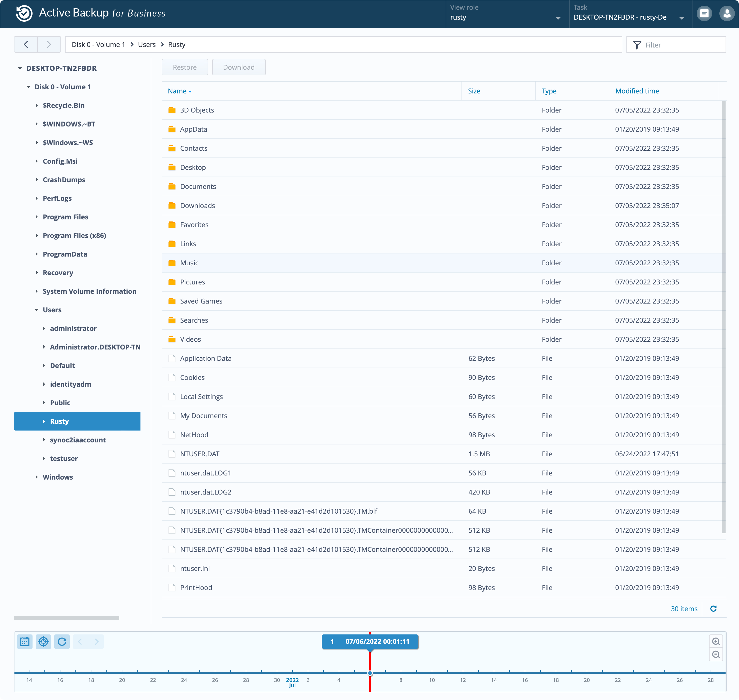
Task: Collapse the DESKTOP-TN2FBDR tree node
Action: [20, 68]
